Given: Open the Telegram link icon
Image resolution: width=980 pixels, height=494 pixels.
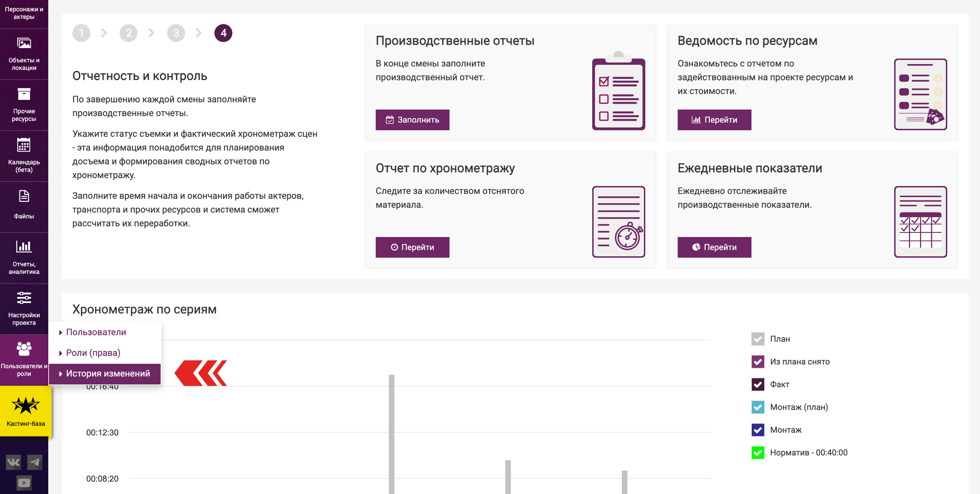Looking at the screenshot, I should 35,462.
